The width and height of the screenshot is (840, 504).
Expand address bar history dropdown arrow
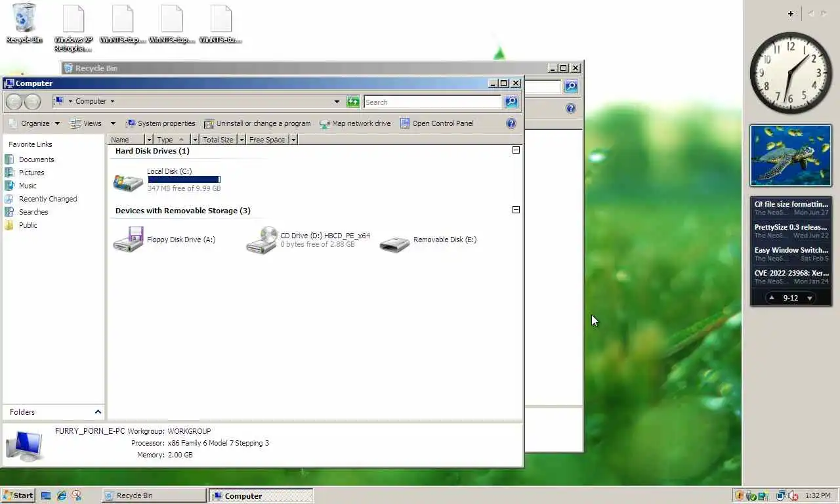click(x=337, y=102)
